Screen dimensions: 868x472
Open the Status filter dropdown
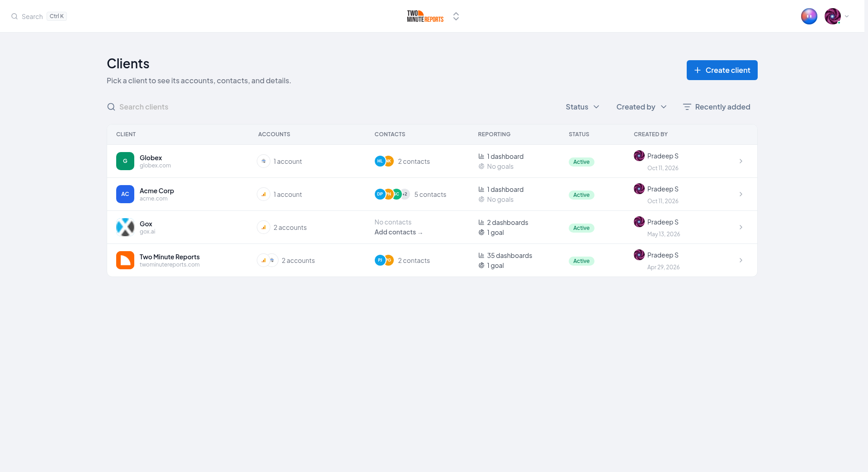click(582, 107)
